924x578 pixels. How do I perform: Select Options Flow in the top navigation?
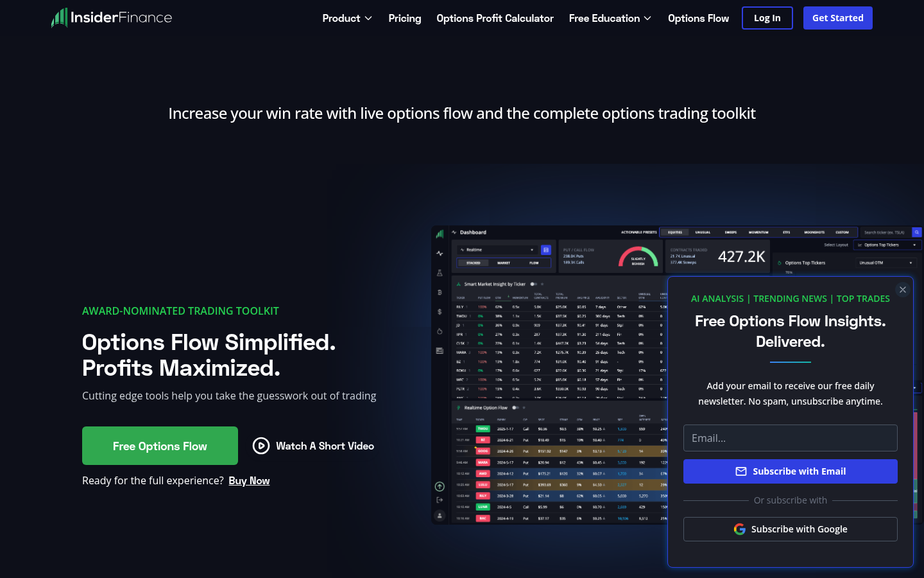click(x=698, y=18)
